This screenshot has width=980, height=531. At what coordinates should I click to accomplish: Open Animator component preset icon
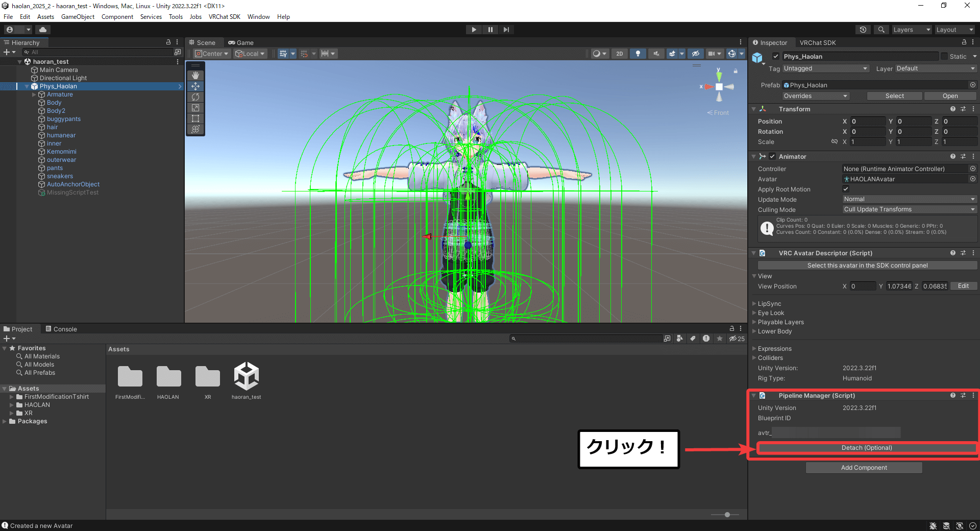pos(963,156)
